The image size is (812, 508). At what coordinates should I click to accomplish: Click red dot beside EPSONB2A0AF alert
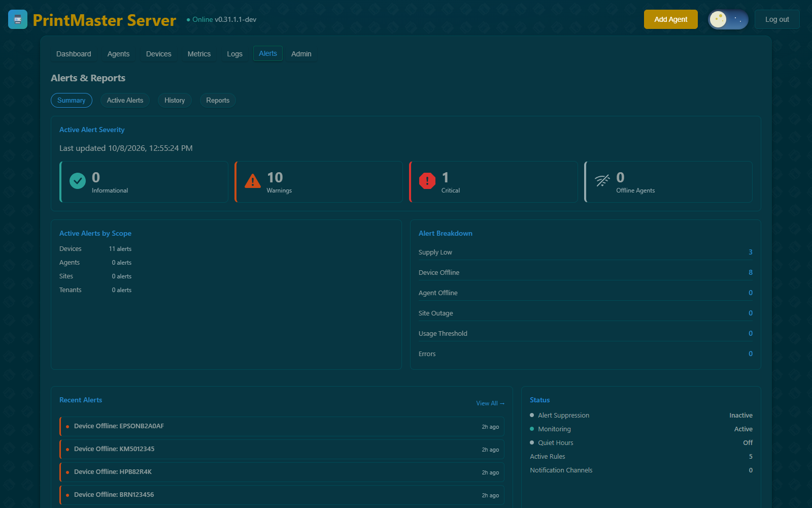pyautogui.click(x=67, y=427)
